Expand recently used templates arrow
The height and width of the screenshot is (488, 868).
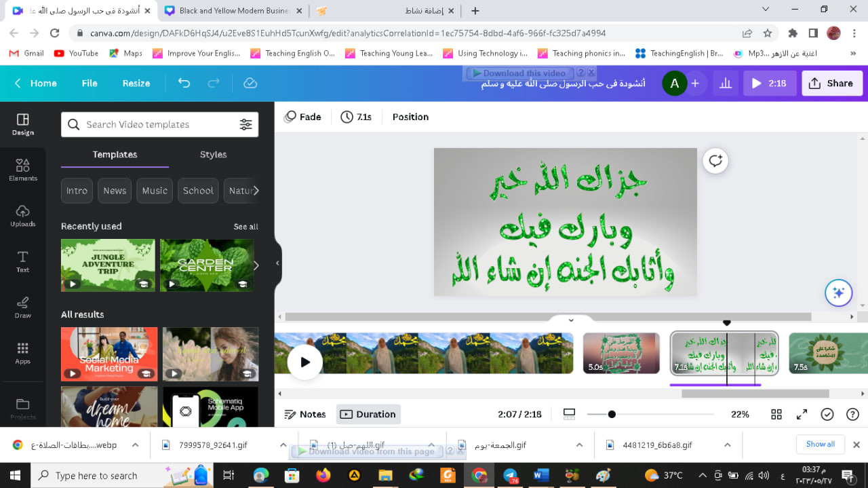point(256,265)
